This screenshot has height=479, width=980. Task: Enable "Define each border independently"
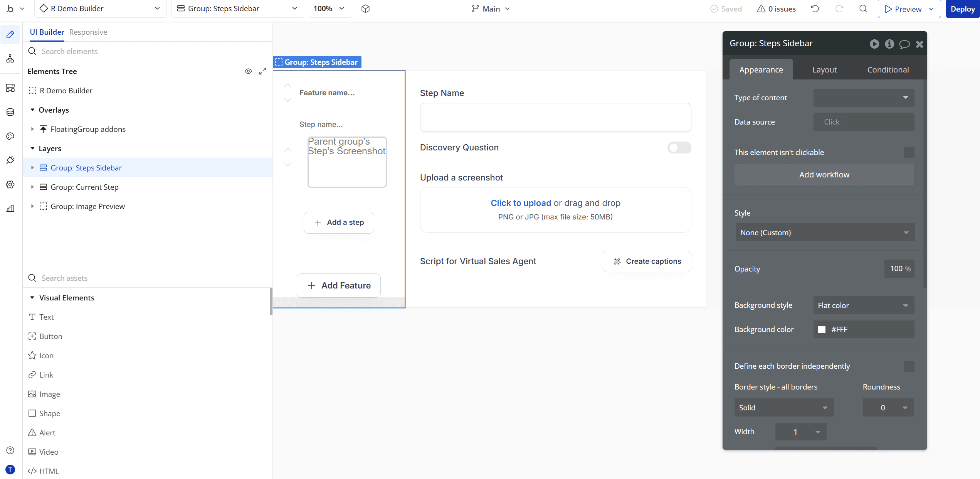point(909,366)
